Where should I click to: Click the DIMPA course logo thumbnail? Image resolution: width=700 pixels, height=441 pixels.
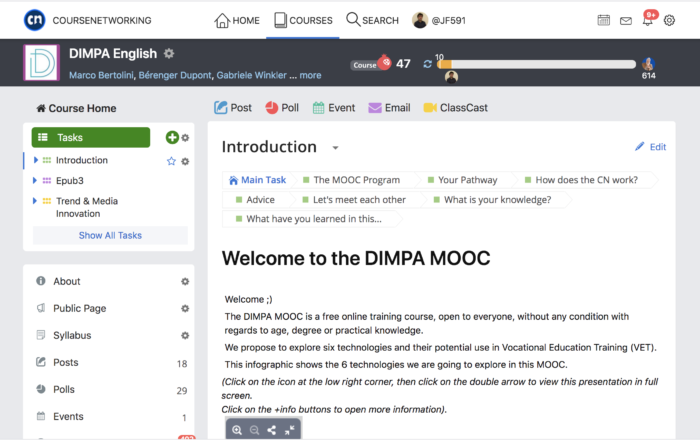(x=42, y=62)
